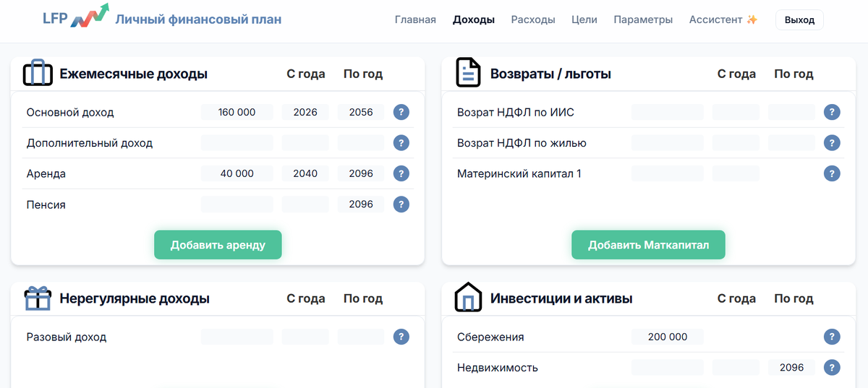The width and height of the screenshot is (868, 388).
Task: Open help for Основной доход
Action: click(x=401, y=112)
